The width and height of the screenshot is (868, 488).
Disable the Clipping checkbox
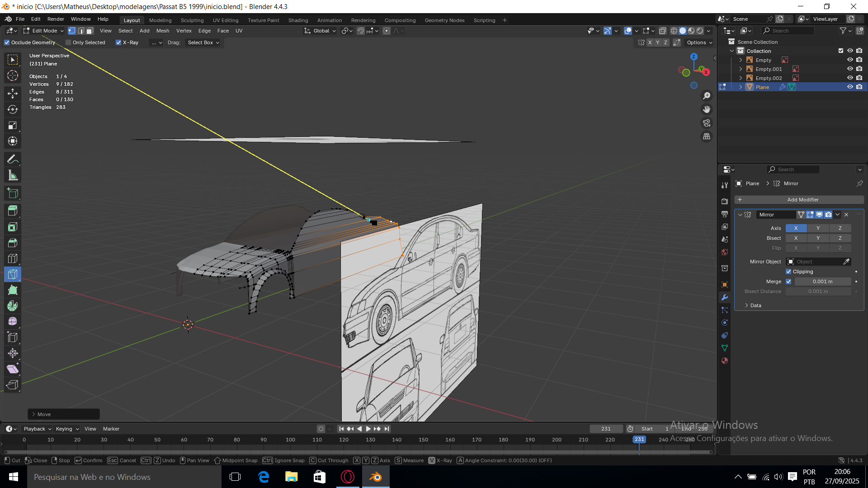(788, 272)
